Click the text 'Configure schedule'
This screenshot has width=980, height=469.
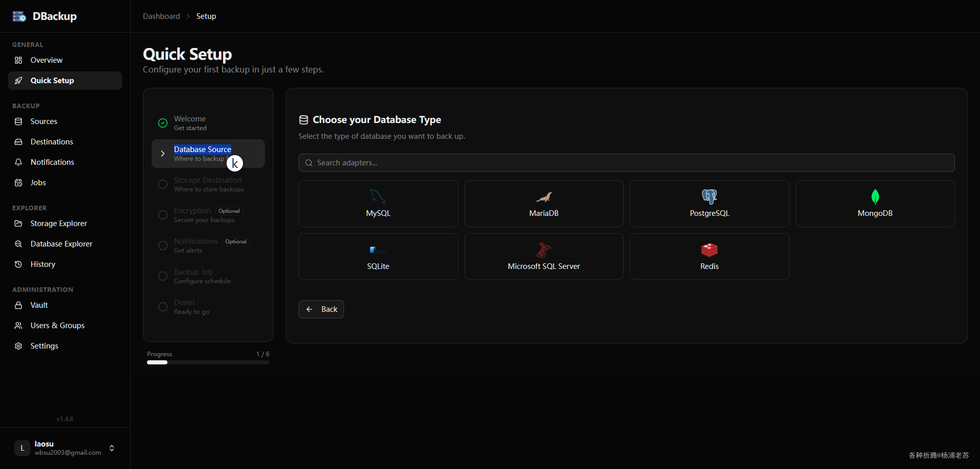coord(202,281)
